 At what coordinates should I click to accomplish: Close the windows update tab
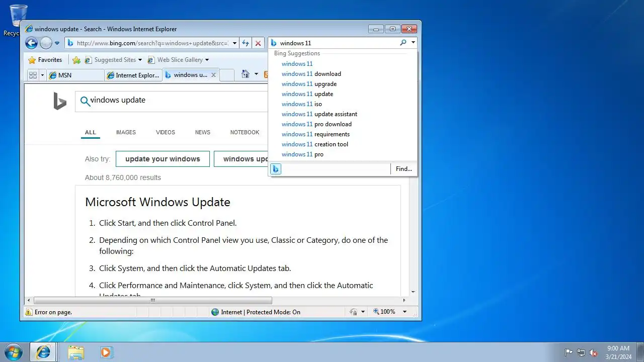tap(213, 75)
